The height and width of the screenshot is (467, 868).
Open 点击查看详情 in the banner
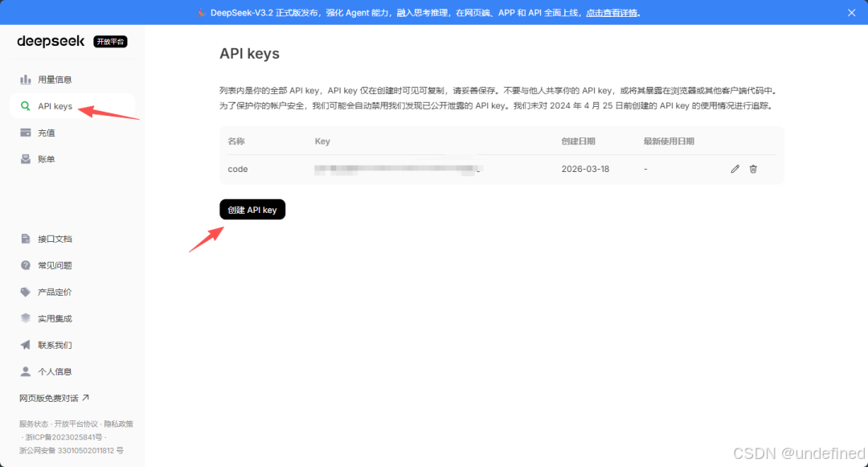coord(612,13)
